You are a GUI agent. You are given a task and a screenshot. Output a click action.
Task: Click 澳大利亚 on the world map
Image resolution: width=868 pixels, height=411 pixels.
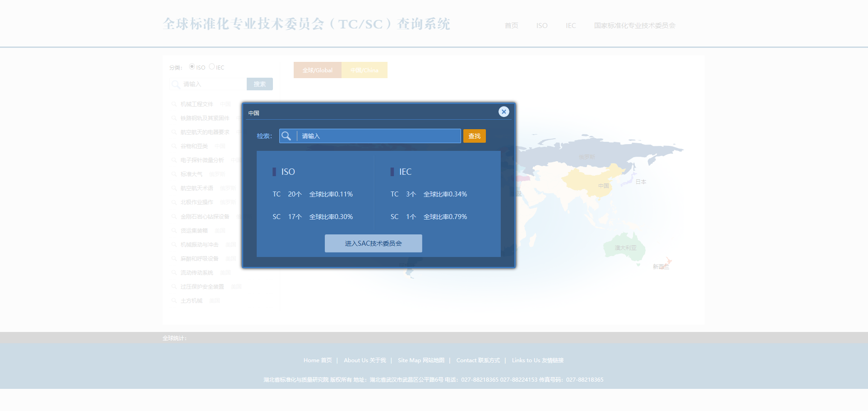click(625, 248)
